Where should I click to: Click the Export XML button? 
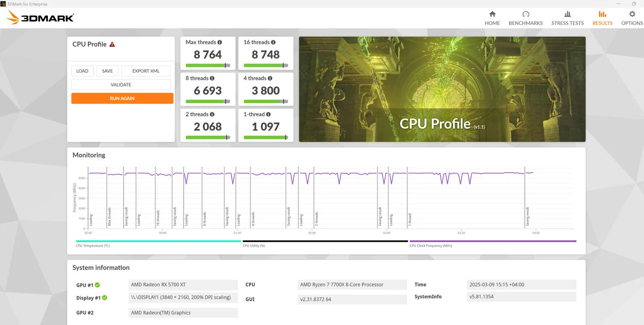point(146,71)
